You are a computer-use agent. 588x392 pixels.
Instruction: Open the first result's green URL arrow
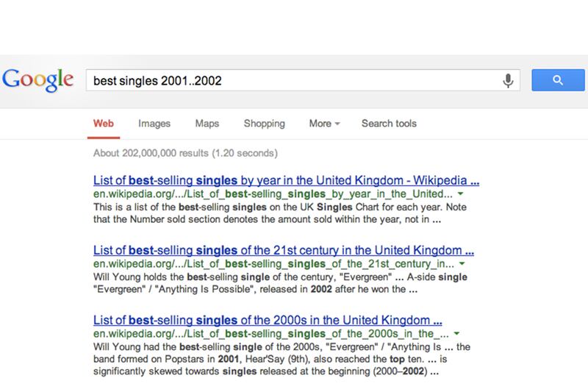(460, 194)
